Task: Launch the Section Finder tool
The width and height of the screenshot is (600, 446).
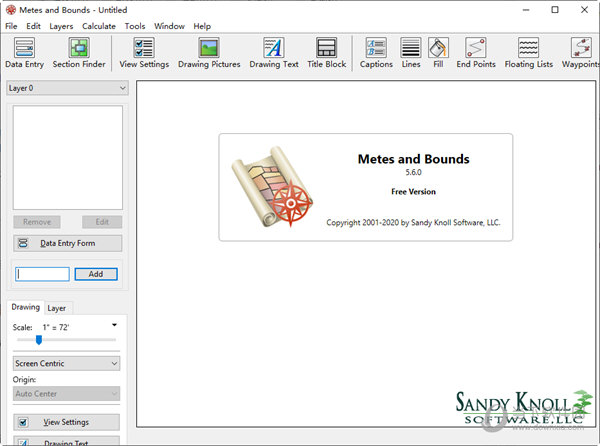Action: pyautogui.click(x=79, y=53)
